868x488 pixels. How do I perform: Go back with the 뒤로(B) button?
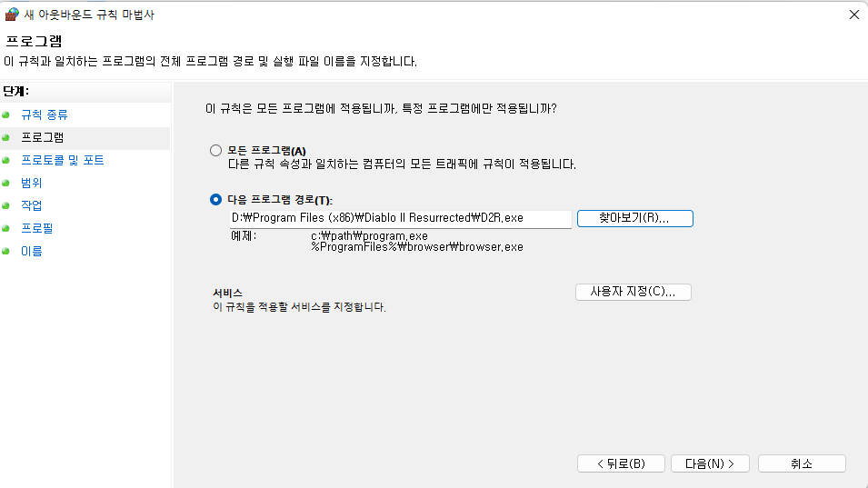click(621, 463)
